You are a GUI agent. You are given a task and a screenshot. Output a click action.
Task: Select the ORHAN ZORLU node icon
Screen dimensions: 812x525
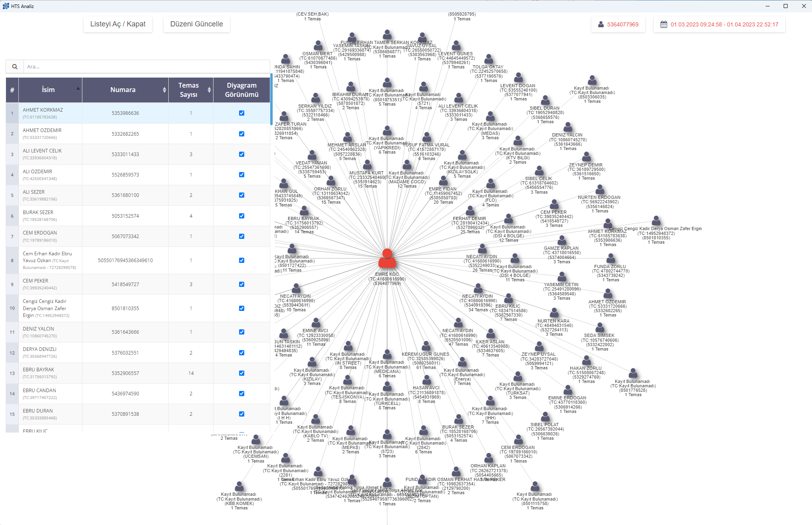331,181
